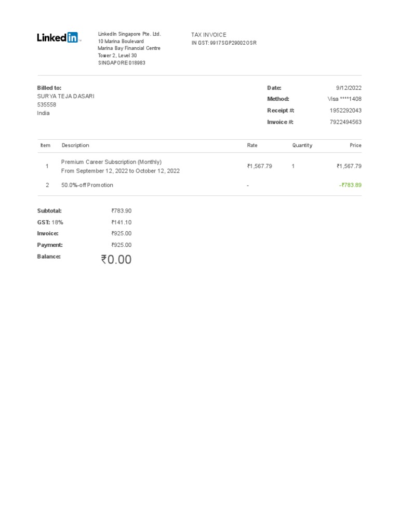Viewport: 399px width, 532px height.
Task: Click the LinkedIn Singapore Pte. Ltd. company name
Action: pyautogui.click(x=129, y=34)
